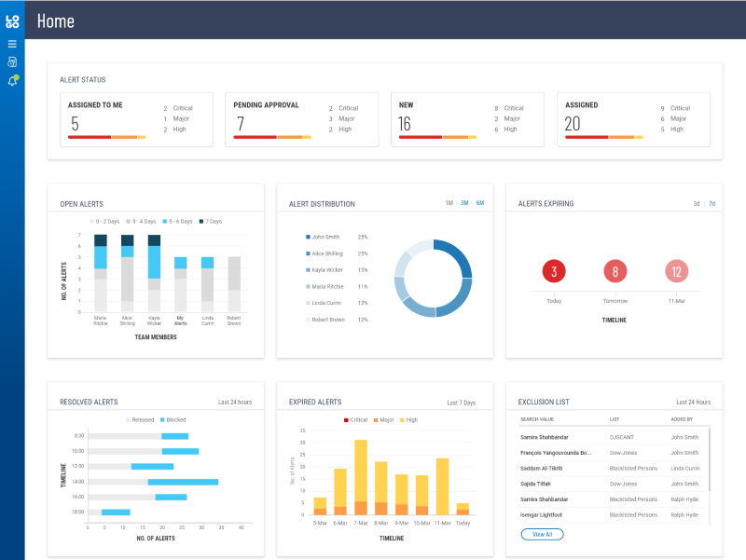
Task: Toggle the Blocked legend in Resolved Alerts
Action: (172, 420)
